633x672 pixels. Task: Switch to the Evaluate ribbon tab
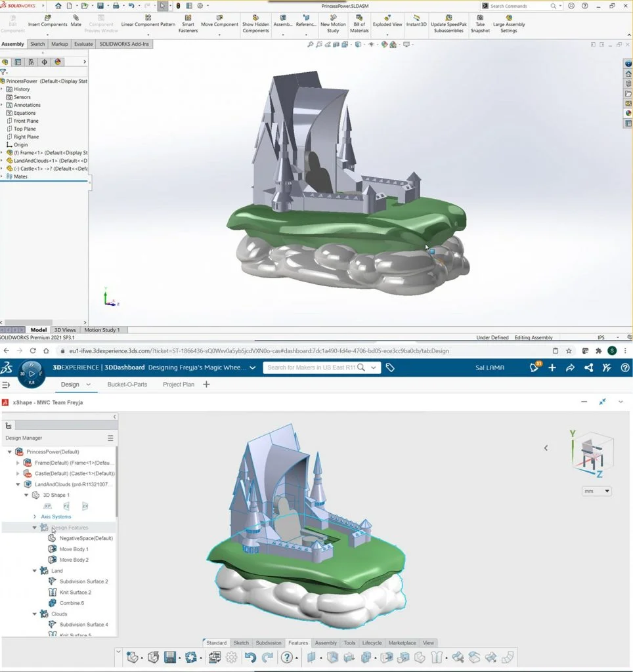coord(83,44)
